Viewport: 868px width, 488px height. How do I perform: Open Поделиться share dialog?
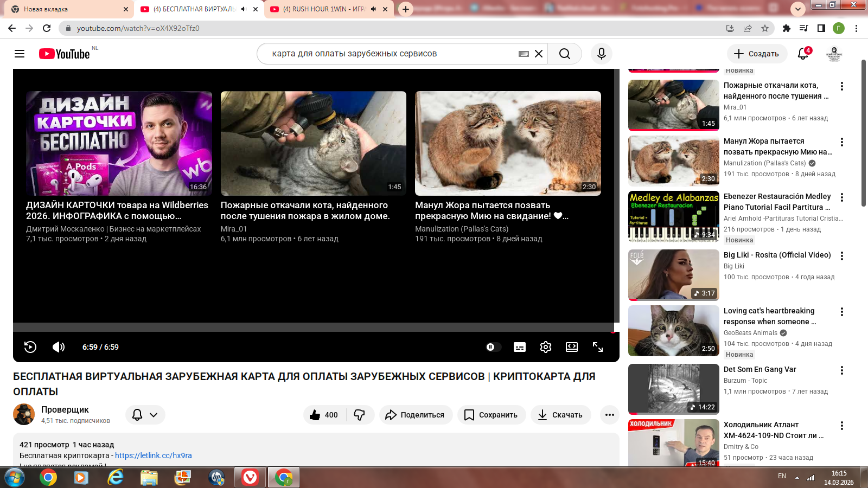(415, 415)
